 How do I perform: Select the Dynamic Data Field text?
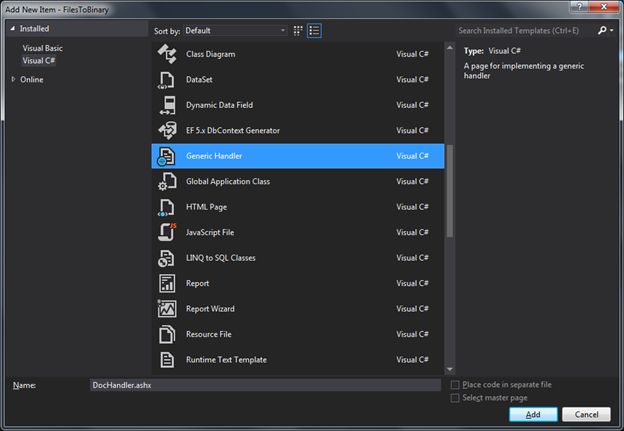pyautogui.click(x=219, y=105)
